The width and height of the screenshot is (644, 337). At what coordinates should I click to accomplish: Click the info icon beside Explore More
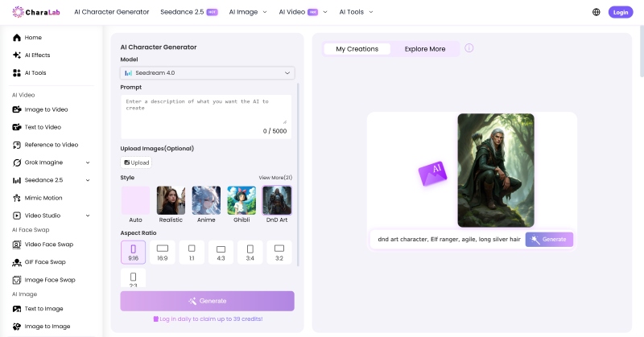469,48
